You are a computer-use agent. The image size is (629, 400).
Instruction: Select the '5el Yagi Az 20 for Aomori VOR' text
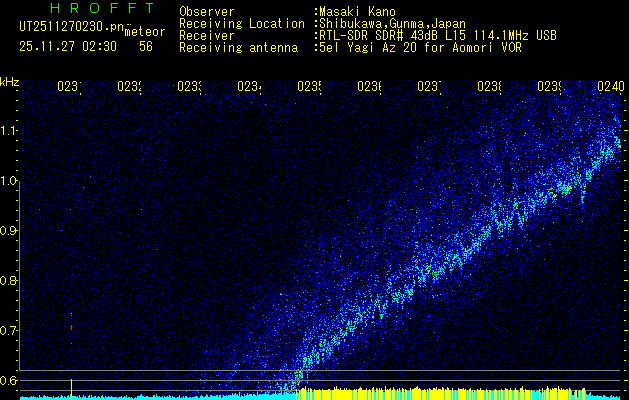(420, 48)
